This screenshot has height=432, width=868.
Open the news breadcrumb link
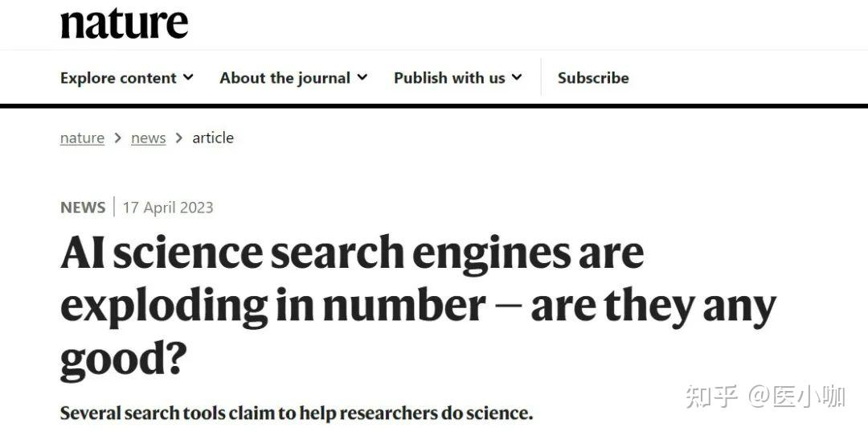148,138
